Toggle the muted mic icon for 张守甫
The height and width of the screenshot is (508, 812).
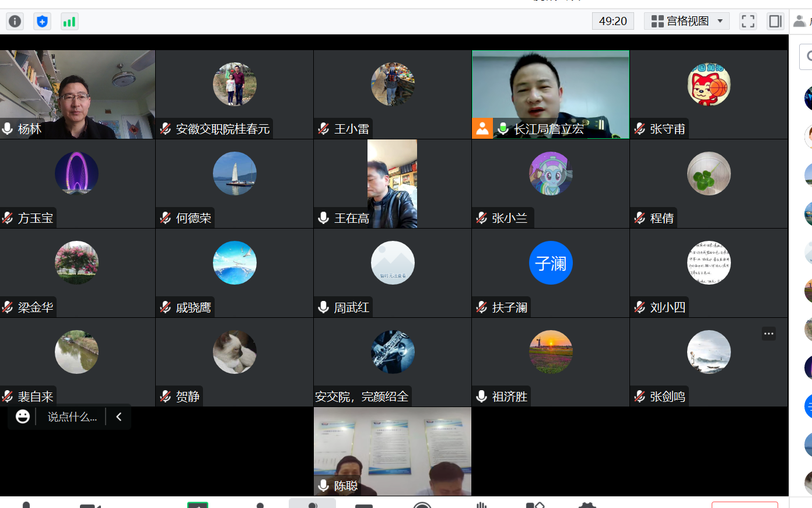640,129
